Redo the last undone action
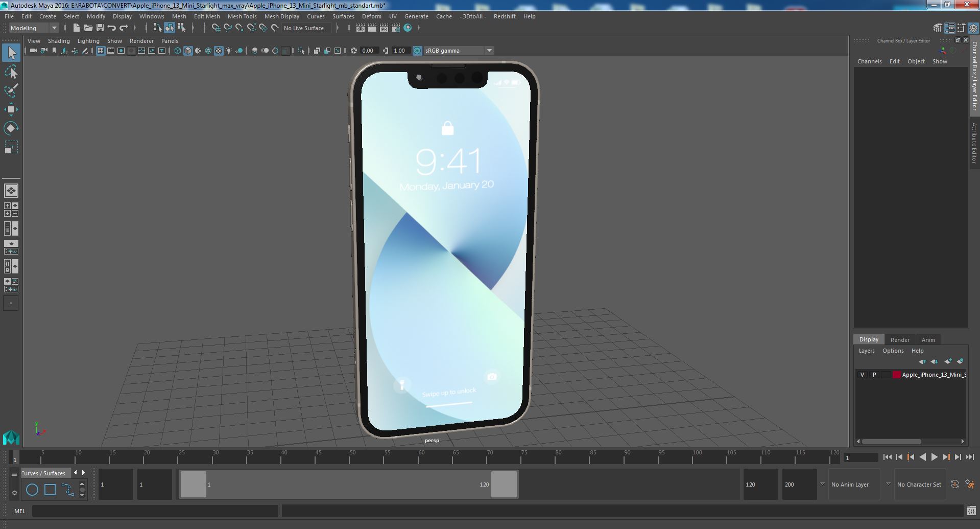This screenshot has height=529, width=980. pyautogui.click(x=124, y=28)
